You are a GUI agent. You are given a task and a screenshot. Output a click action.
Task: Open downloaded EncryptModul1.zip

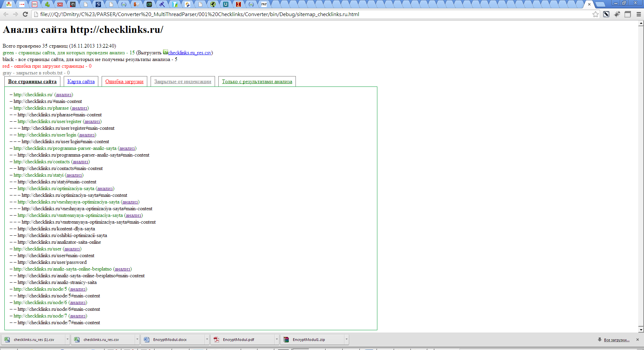pos(313,340)
